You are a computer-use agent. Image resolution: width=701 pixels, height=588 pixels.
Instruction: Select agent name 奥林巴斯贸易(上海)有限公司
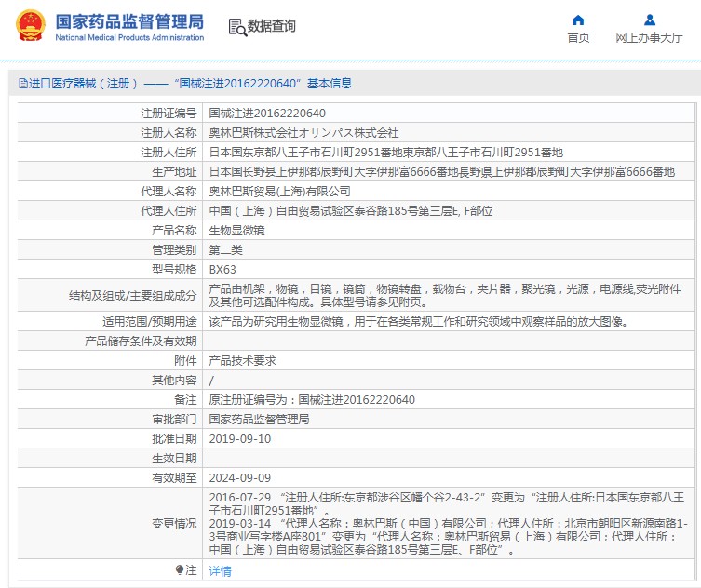tap(280, 192)
